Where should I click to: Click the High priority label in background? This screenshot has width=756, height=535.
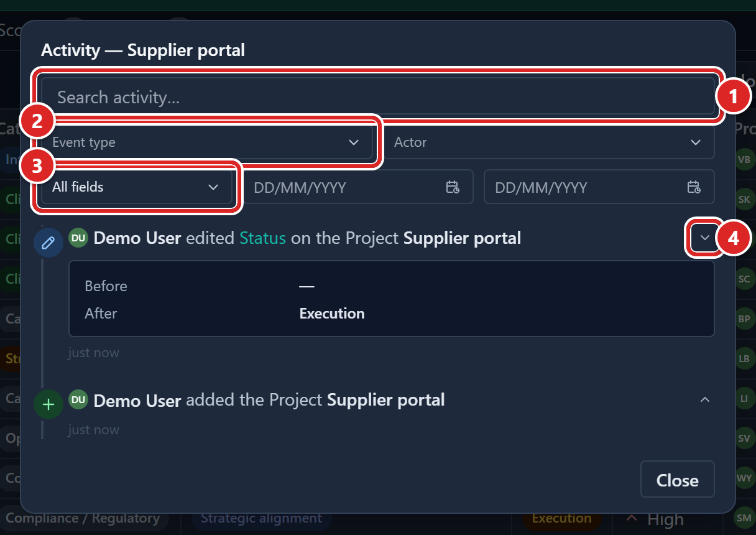665,519
